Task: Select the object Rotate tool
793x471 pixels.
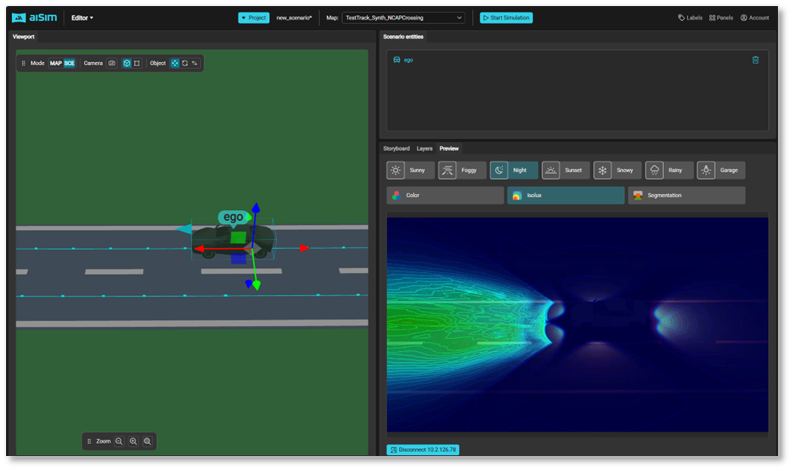Action: (x=185, y=63)
